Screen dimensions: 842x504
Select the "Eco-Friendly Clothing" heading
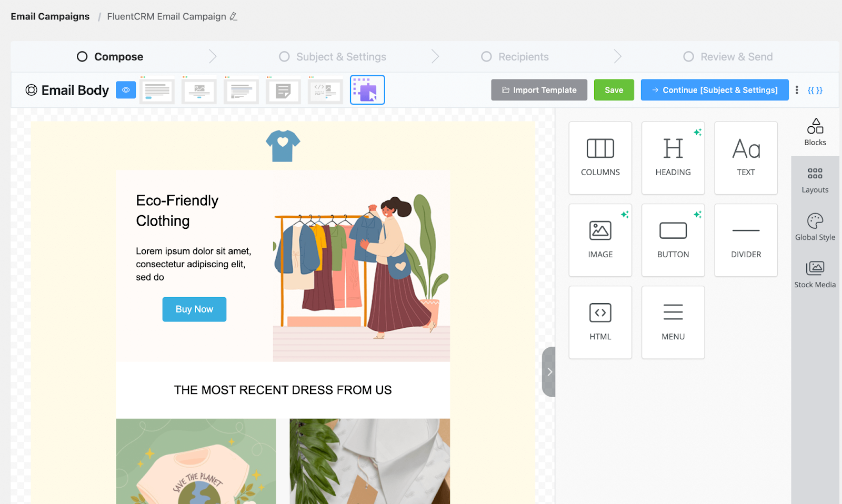click(177, 210)
